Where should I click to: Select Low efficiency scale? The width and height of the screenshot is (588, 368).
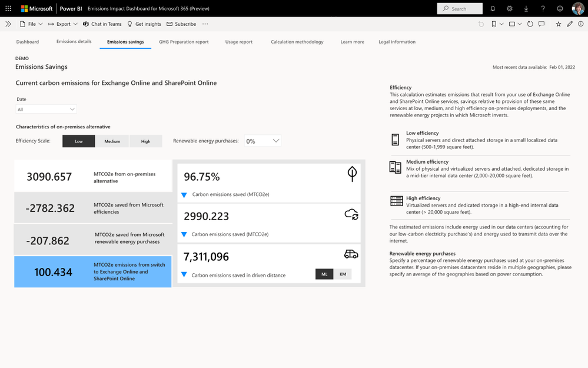point(79,141)
